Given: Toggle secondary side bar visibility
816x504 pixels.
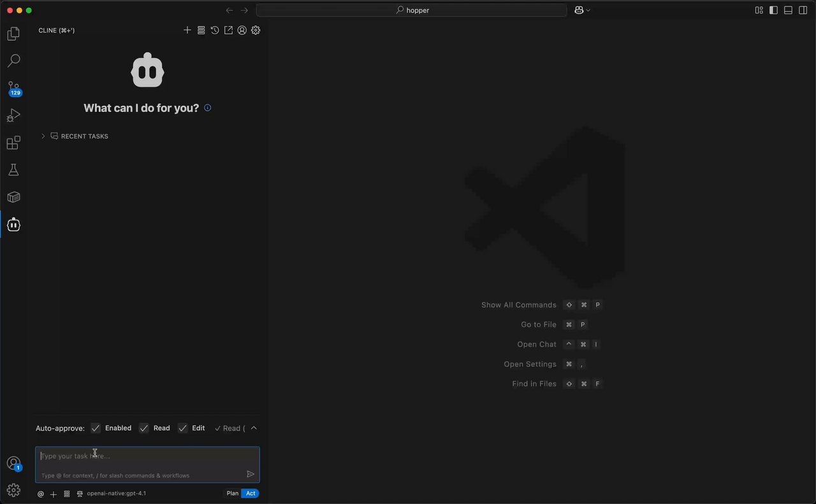Looking at the screenshot, I should (803, 10).
